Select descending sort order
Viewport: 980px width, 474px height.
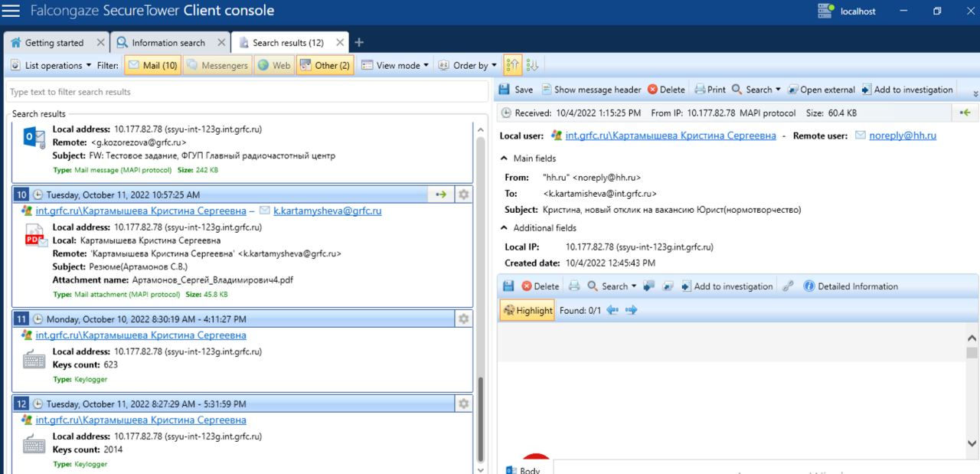[x=532, y=65]
